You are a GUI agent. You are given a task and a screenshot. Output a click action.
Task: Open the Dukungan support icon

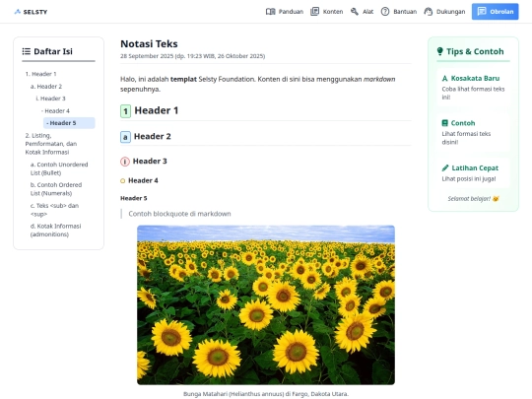point(429,12)
